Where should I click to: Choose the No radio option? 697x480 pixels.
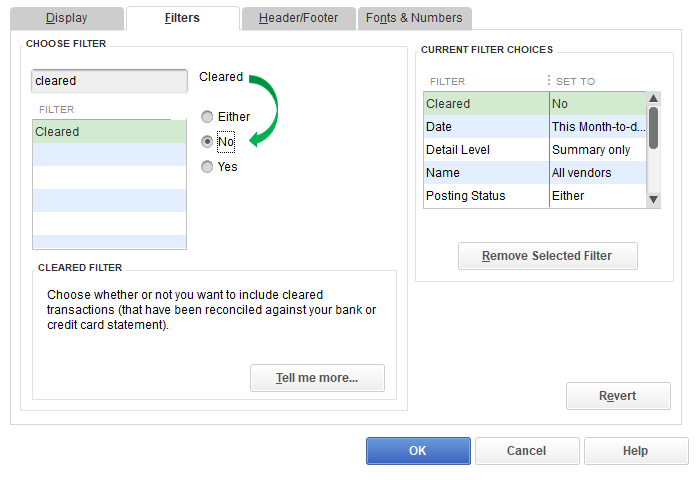[x=207, y=142]
